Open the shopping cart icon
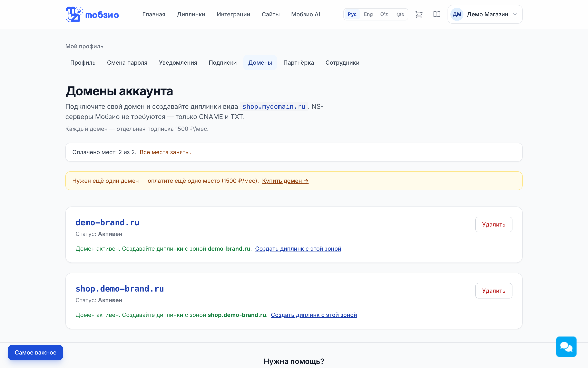This screenshot has height=368, width=588. 419,14
